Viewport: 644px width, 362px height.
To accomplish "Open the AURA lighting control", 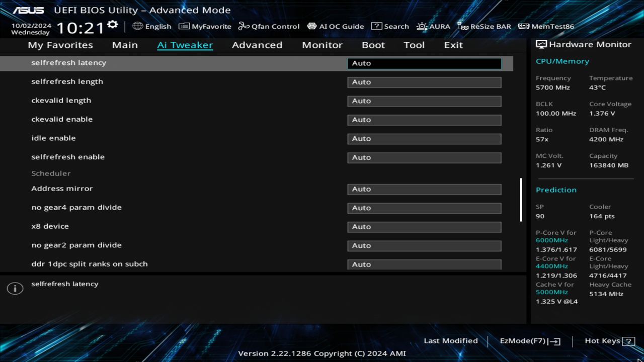I will (x=433, y=26).
